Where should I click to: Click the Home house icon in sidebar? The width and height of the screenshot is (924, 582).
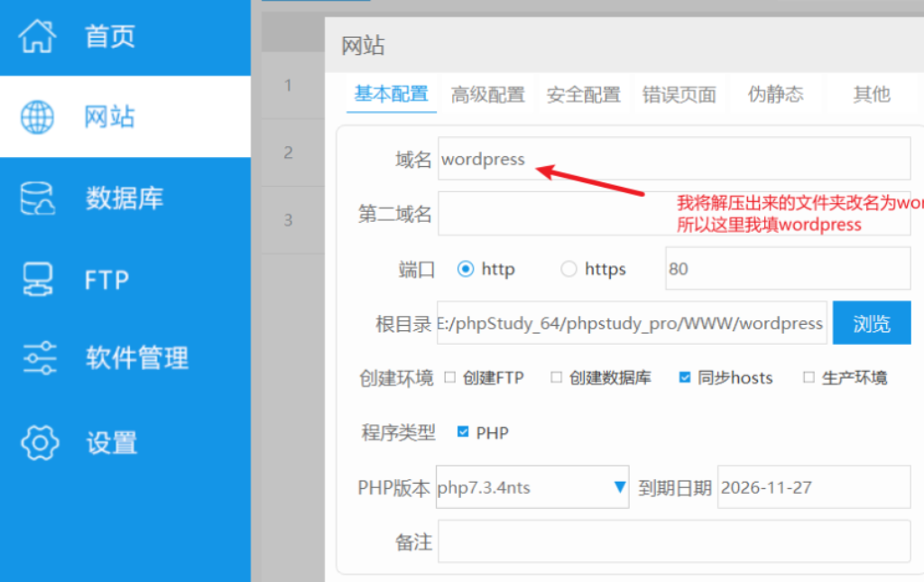38,36
